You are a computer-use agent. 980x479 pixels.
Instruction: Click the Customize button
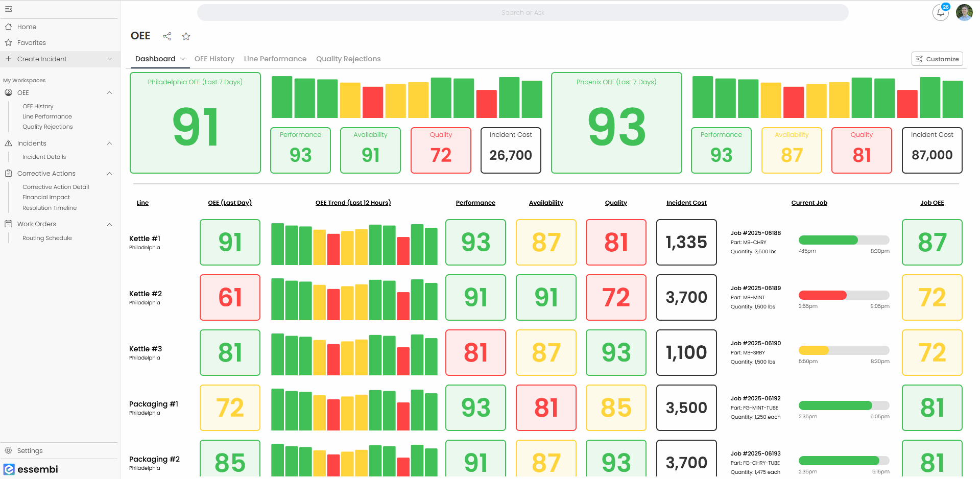coord(937,59)
